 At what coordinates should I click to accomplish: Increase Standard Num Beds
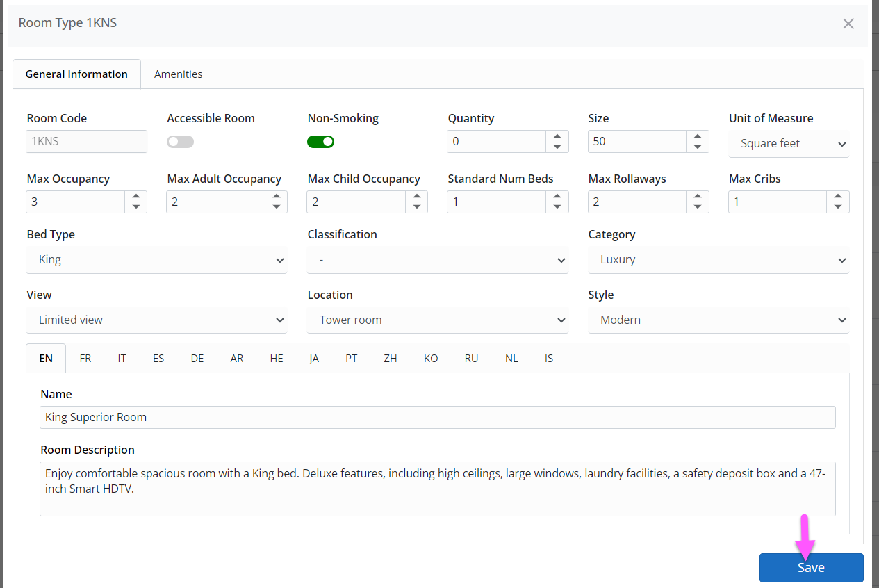[x=557, y=197]
